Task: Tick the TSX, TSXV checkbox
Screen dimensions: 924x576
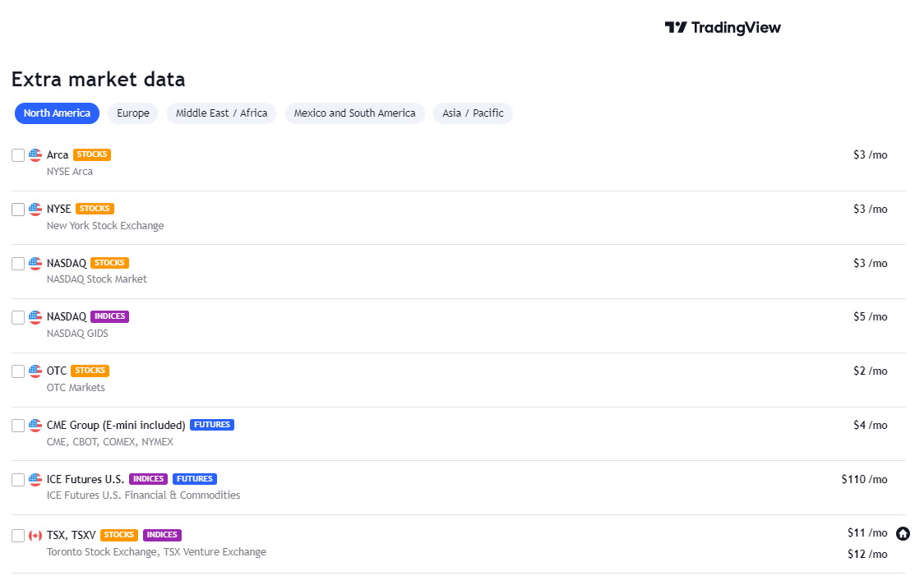Action: (18, 536)
